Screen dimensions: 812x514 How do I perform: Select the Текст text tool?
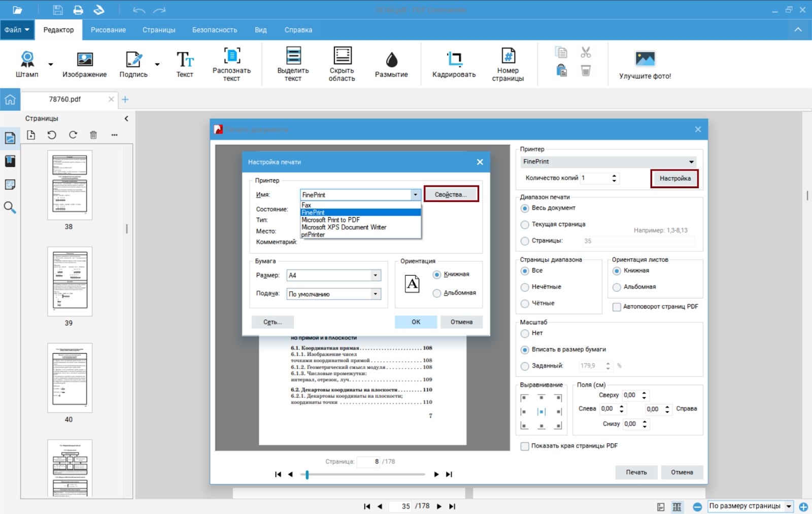(x=185, y=64)
